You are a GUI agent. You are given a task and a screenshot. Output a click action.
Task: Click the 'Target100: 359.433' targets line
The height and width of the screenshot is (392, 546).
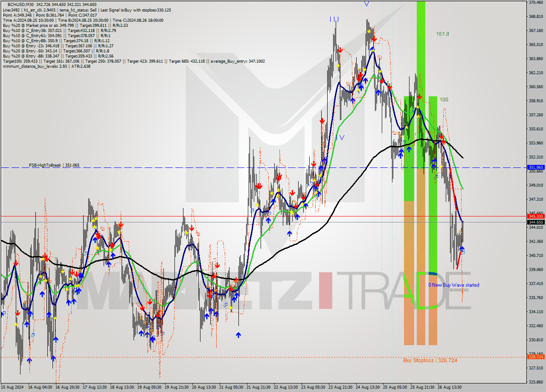pyautogui.click(x=134, y=61)
